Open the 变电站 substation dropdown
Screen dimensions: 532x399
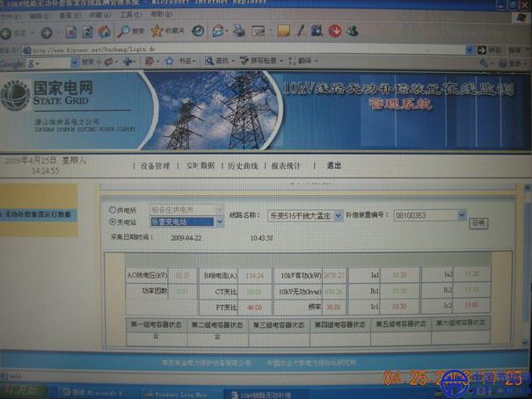point(219,222)
